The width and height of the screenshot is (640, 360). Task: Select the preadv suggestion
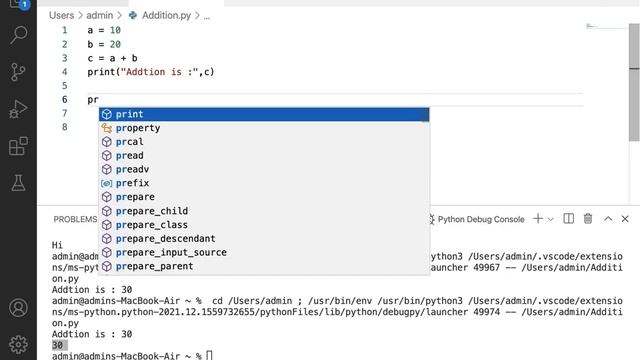(264, 169)
